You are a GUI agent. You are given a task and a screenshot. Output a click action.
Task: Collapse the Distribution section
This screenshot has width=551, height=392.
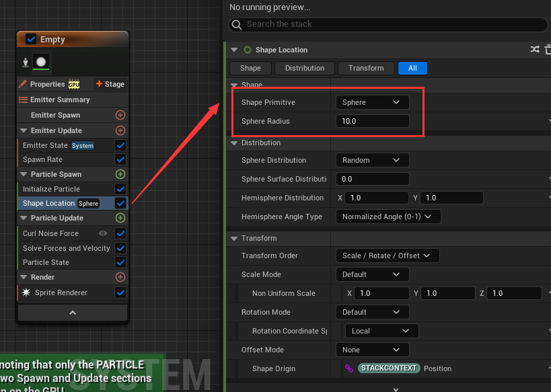tap(234, 143)
